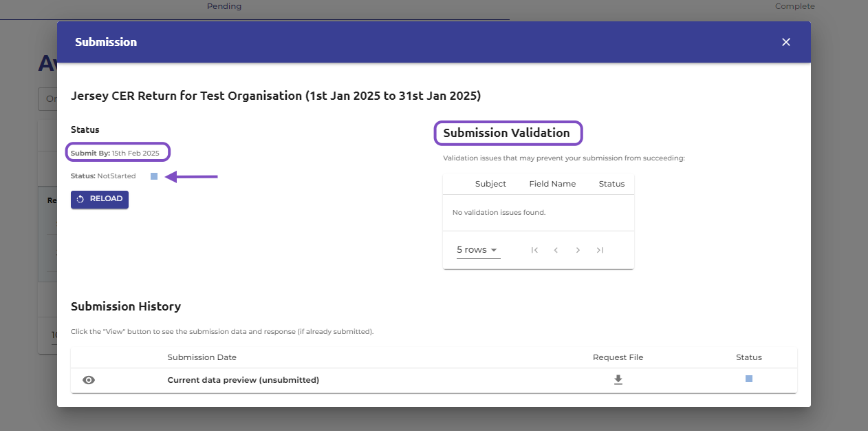Sort validation table by Field Name column

click(552, 184)
